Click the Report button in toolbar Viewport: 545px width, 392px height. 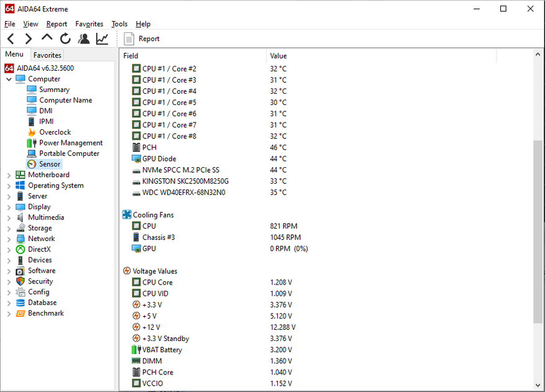[x=142, y=39]
